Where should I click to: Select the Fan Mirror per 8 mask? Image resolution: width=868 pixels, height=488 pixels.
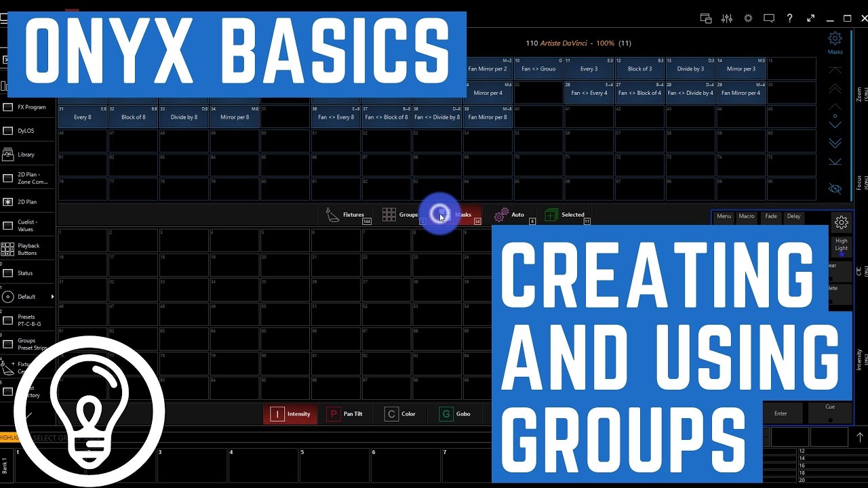pos(488,117)
